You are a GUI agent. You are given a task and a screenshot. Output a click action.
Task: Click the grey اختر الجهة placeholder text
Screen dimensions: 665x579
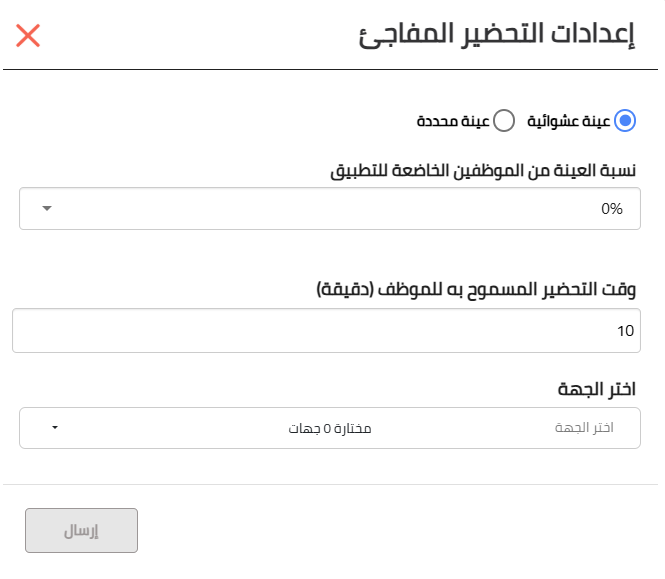coord(584,428)
